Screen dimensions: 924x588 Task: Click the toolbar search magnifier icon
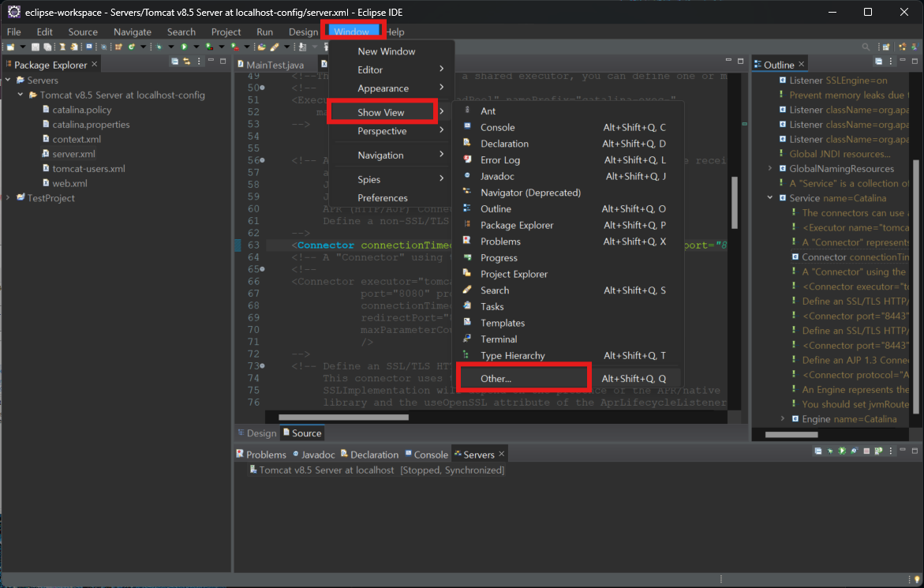click(866, 47)
